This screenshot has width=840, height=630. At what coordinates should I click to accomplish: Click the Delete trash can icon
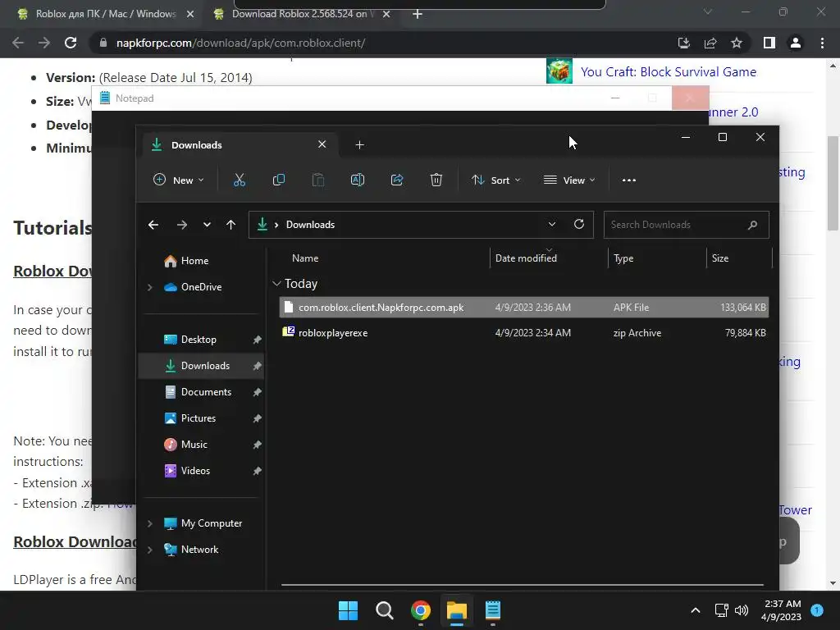[x=436, y=180]
